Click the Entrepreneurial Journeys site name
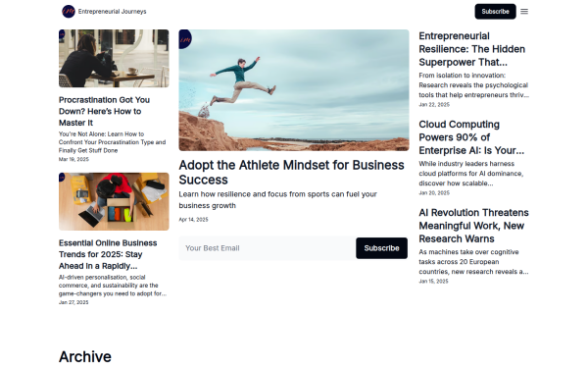 [x=112, y=11]
